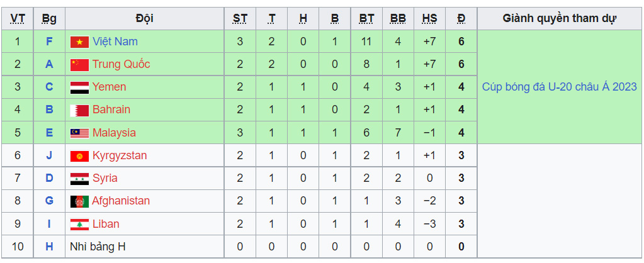Click the Malaysia flag icon
The height and width of the screenshot is (263, 644).
point(79,133)
